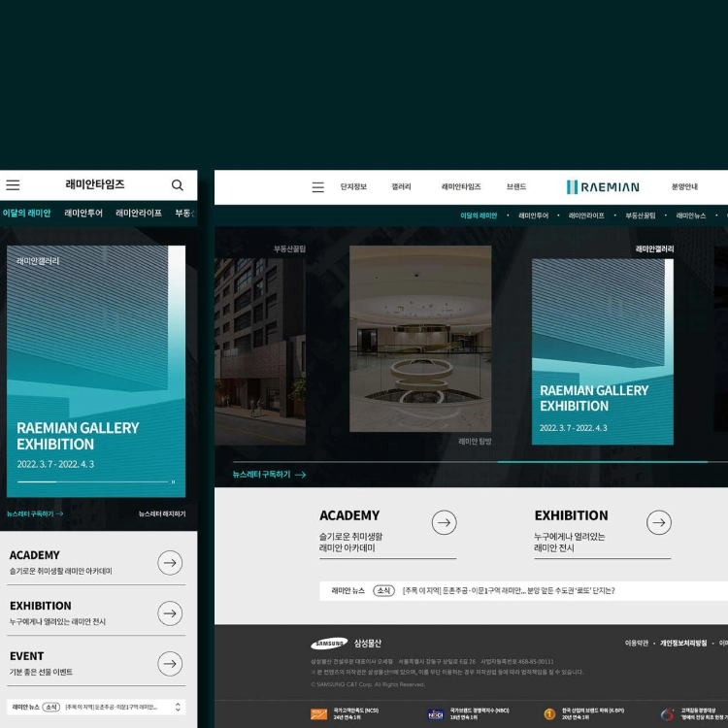Select 부동산꿀팁 in desktop sub navigation

[641, 215]
